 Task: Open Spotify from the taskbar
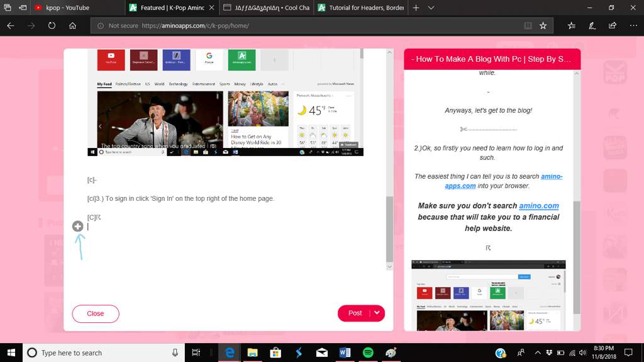pos(369,353)
